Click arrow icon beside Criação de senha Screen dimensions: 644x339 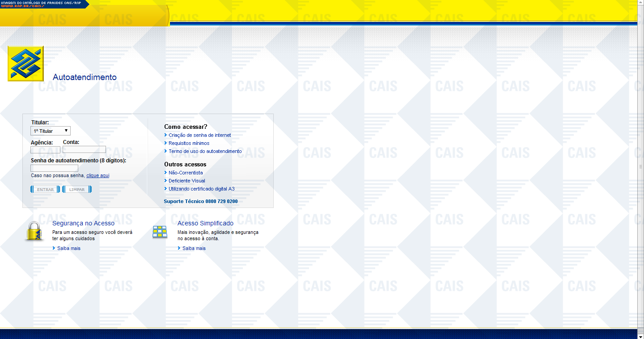[166, 135]
